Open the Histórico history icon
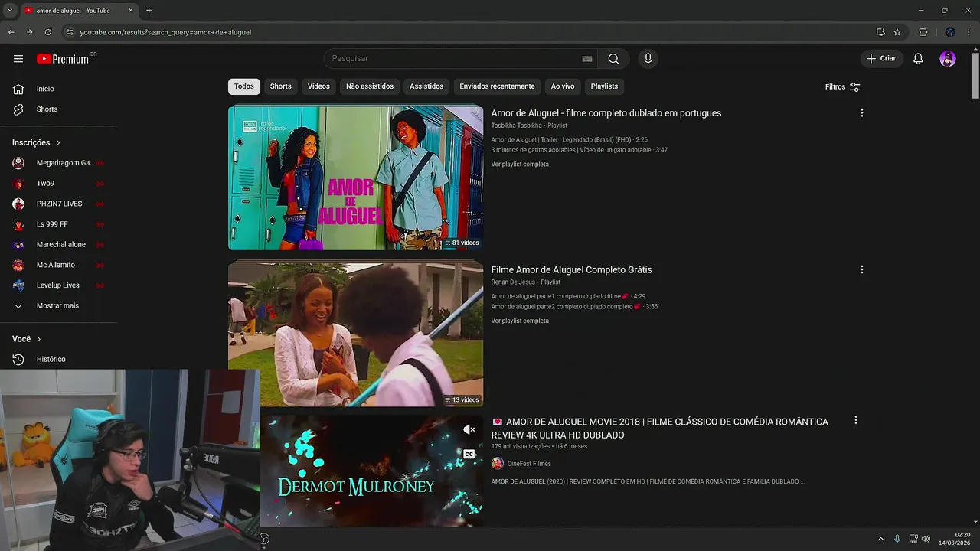This screenshot has height=551, width=980. (18, 359)
